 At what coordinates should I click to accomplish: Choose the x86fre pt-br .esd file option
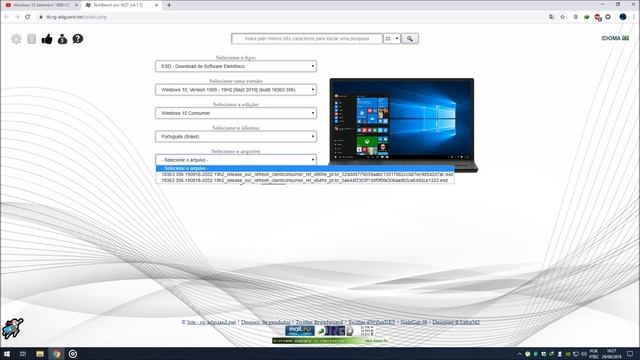(x=305, y=174)
